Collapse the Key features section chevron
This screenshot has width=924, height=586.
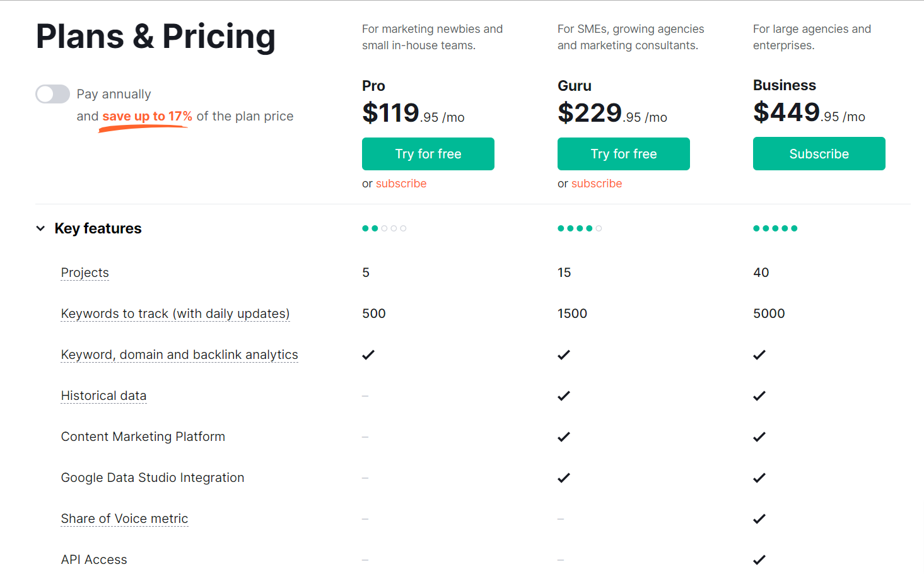[x=40, y=228]
